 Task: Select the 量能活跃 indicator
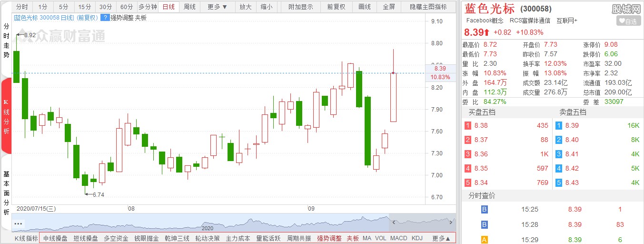click(268, 238)
